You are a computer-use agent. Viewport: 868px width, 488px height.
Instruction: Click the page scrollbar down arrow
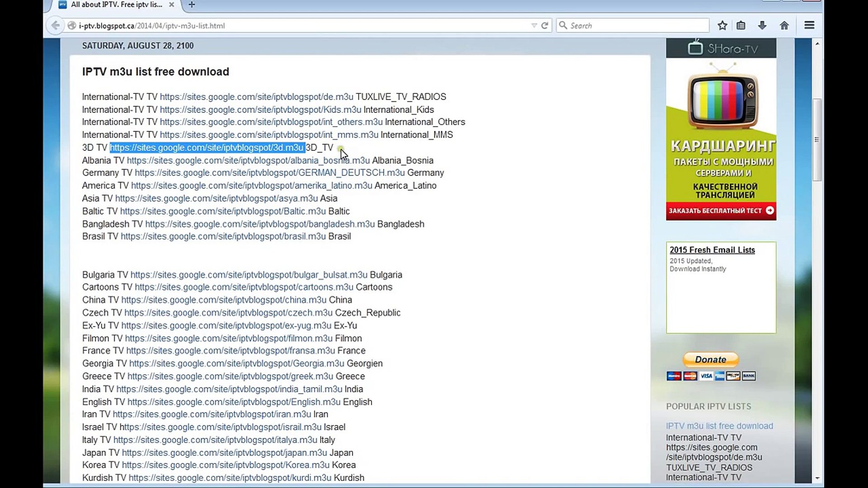coord(817,478)
